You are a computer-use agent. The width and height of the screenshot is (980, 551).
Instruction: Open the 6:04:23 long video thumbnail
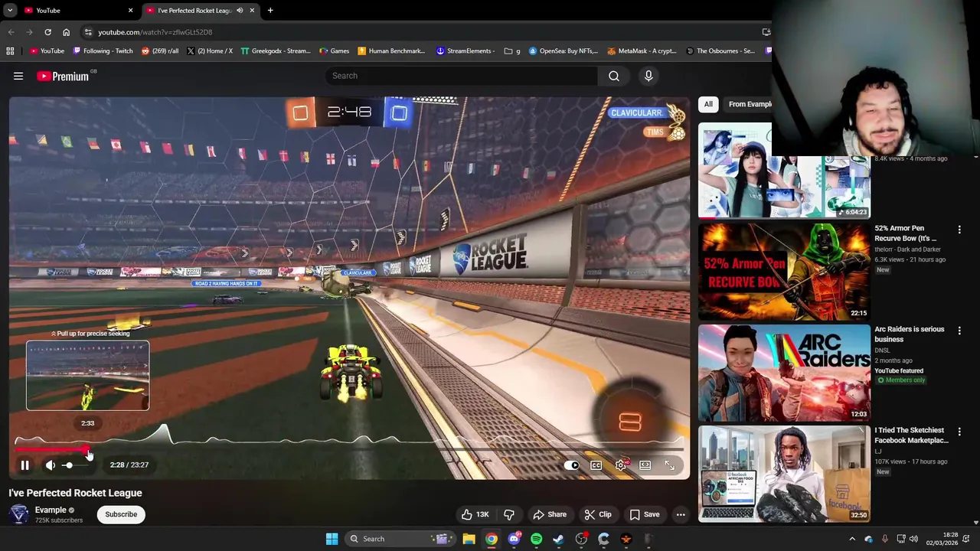click(784, 170)
